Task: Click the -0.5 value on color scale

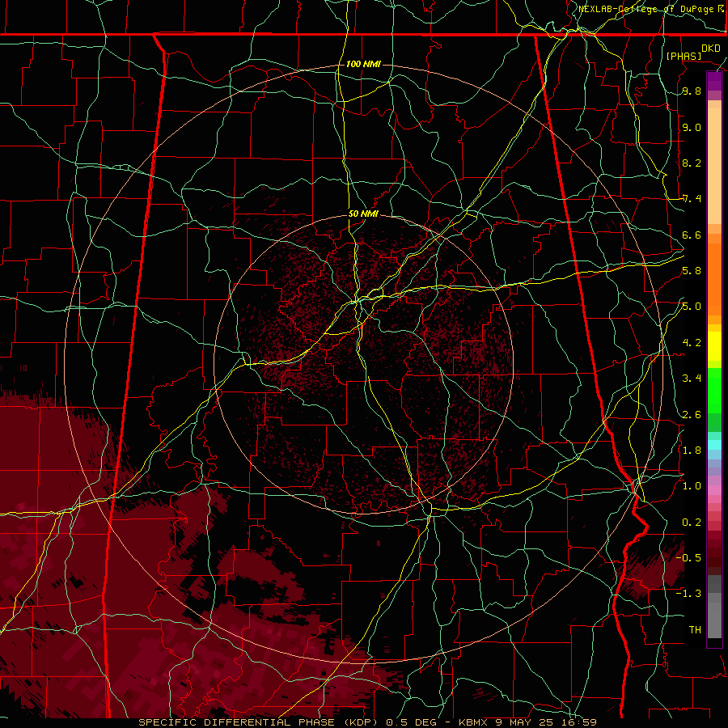Action: 688,558
